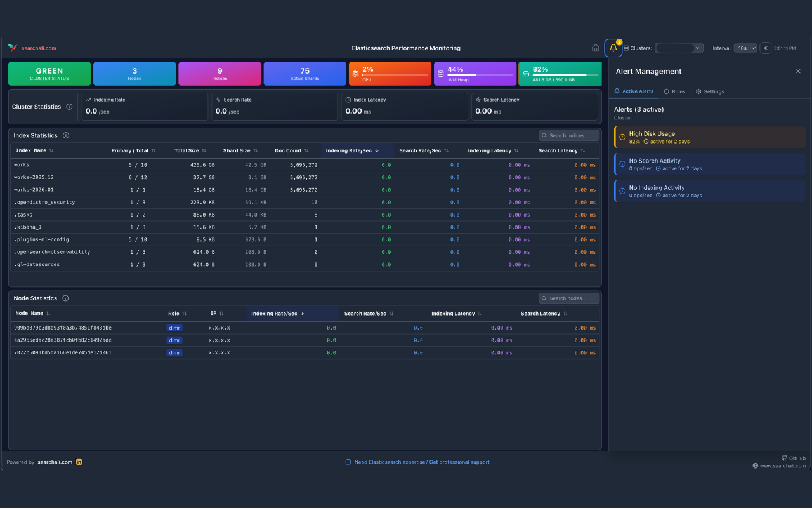
Task: Click the search magnifier in Search indices field
Action: point(545,135)
